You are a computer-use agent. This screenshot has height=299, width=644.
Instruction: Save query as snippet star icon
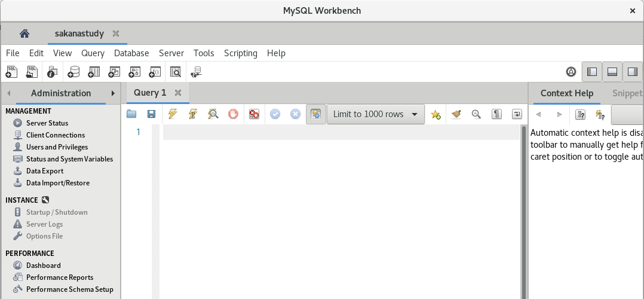pos(436,114)
